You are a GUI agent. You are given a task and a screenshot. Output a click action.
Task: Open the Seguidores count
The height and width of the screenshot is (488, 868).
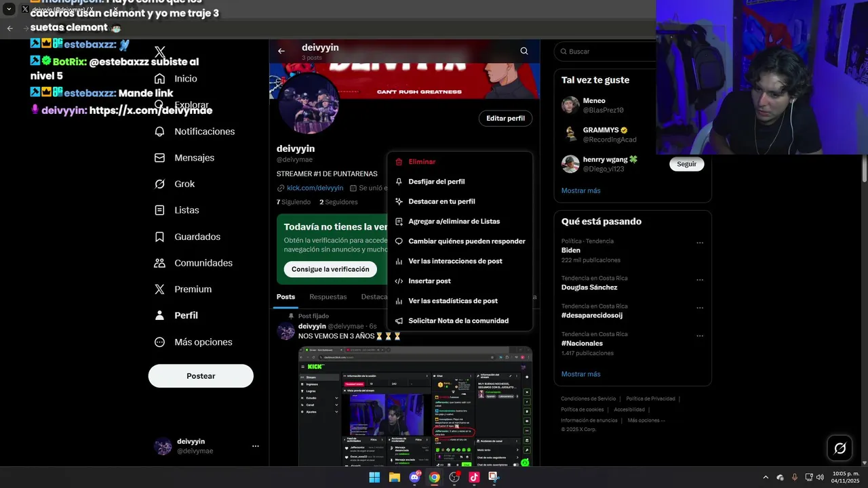[338, 202]
